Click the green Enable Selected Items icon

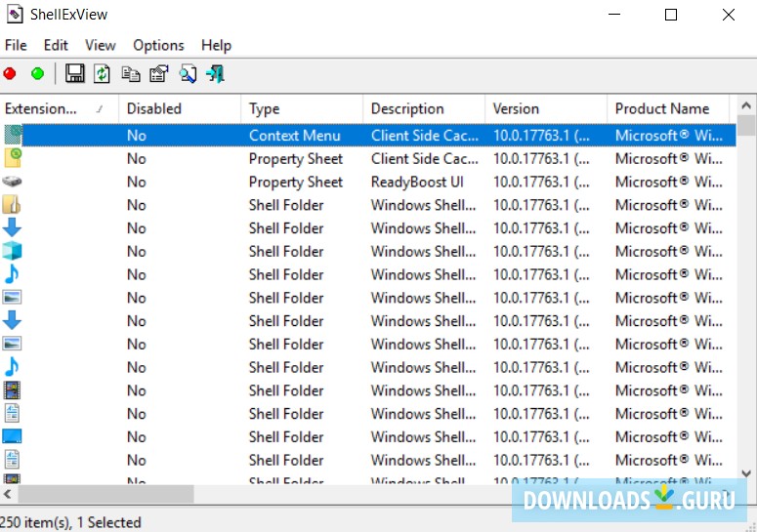click(37, 74)
